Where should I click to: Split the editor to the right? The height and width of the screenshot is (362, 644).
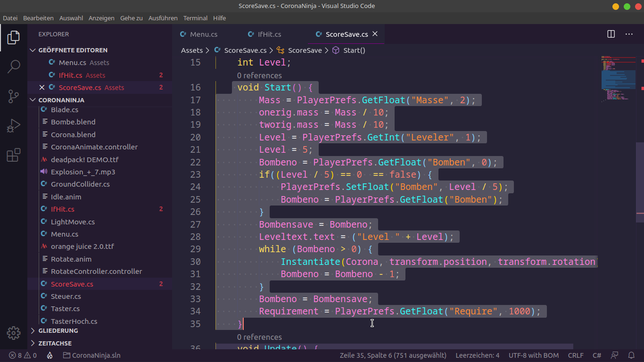pos(611,34)
